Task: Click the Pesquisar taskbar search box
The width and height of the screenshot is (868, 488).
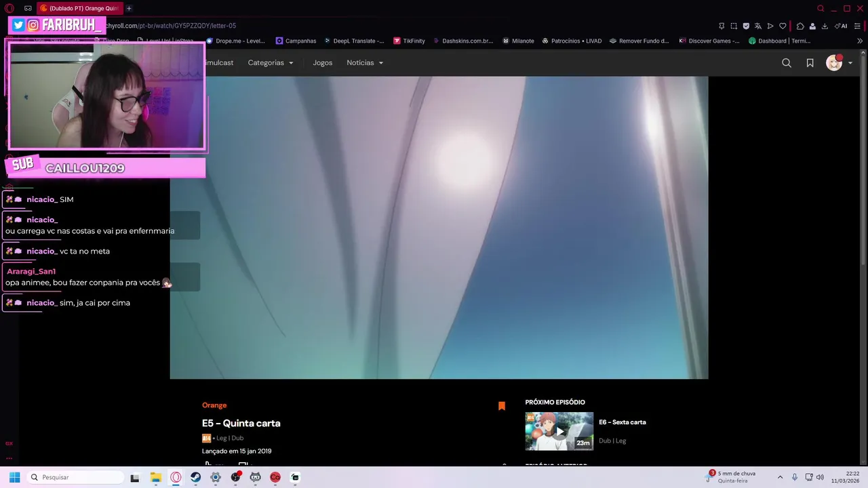Action: tap(75, 477)
